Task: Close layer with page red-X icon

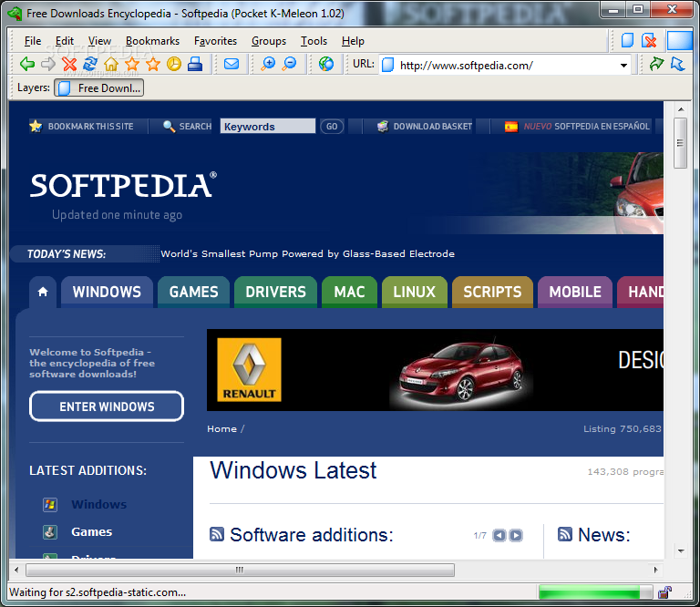Action: 649,41
